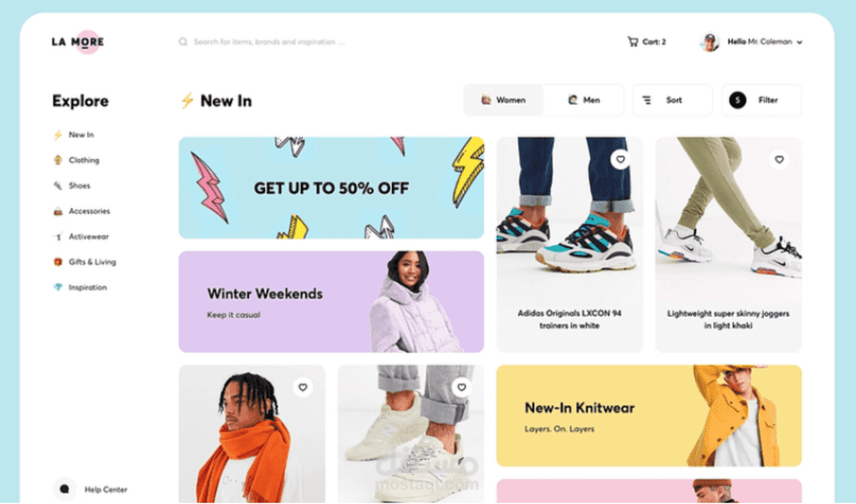This screenshot has height=504, width=856.
Task: Open the Clothing category icon
Action: 58,160
